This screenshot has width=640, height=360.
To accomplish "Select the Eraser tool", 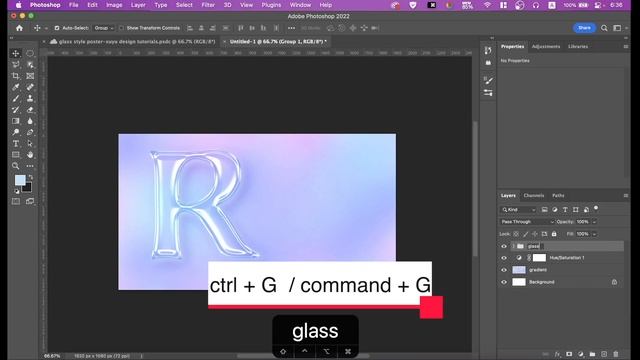I will [x=30, y=110].
